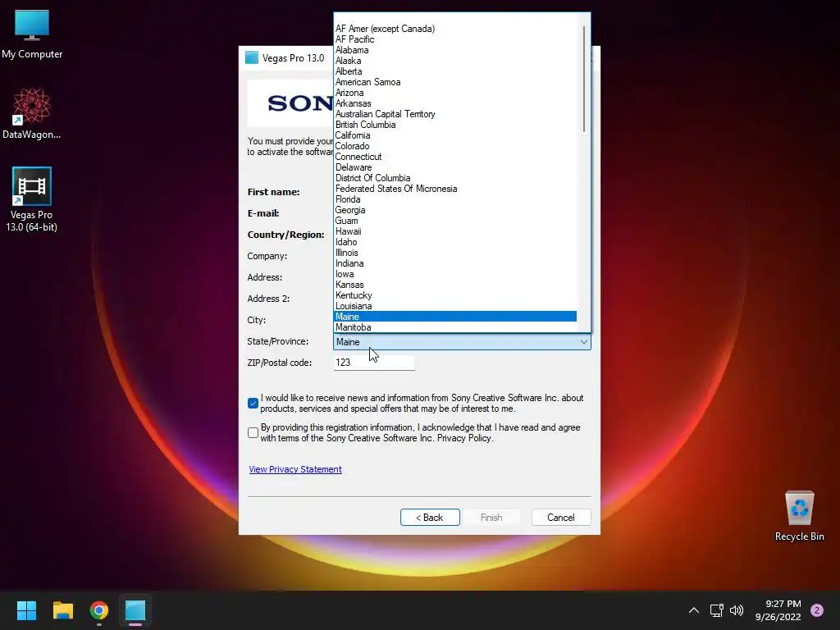Uncheck the news and information checkbox
Viewport: 840px width, 630px height.
click(x=253, y=404)
